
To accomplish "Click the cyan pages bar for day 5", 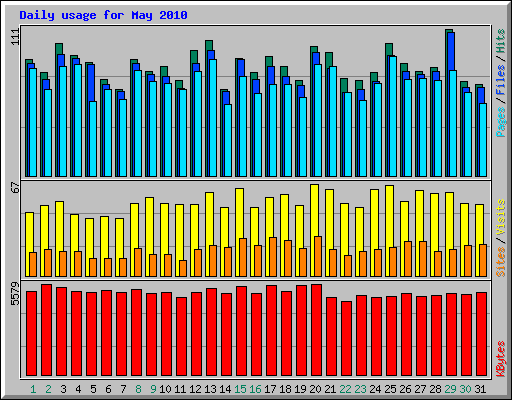I will pyautogui.click(x=93, y=139).
